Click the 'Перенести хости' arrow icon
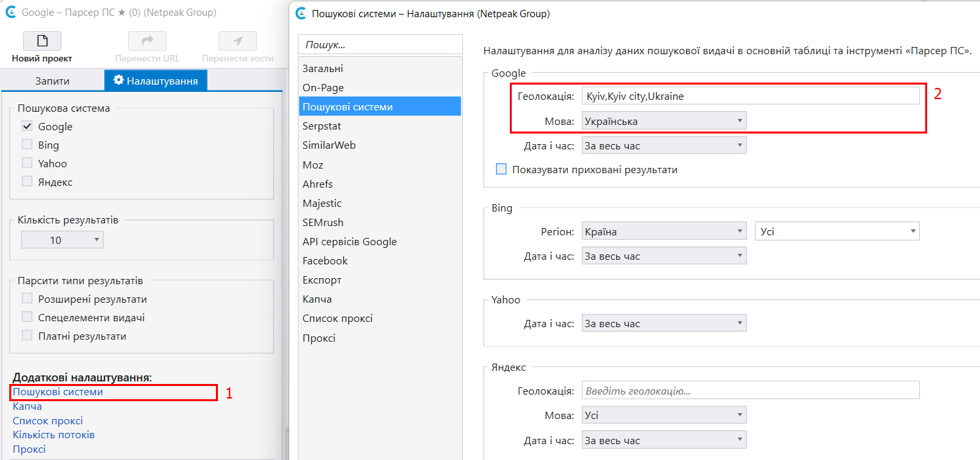Image resolution: width=980 pixels, height=460 pixels. pyautogui.click(x=238, y=41)
